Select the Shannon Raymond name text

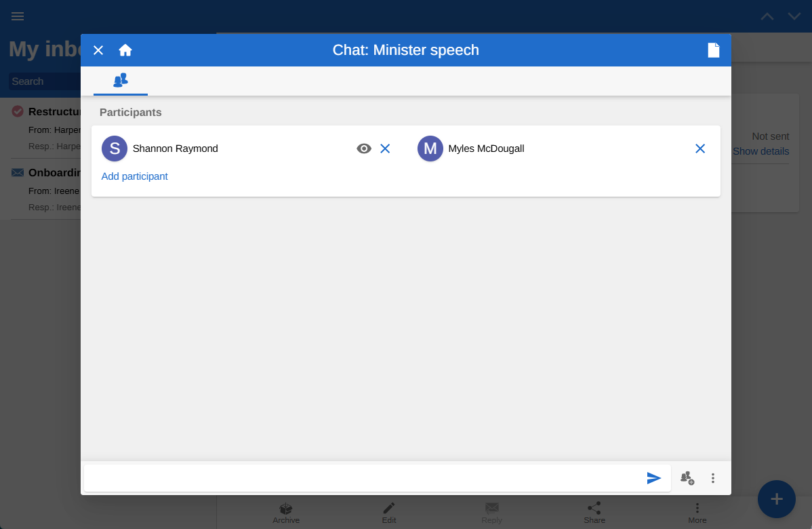[x=175, y=149]
